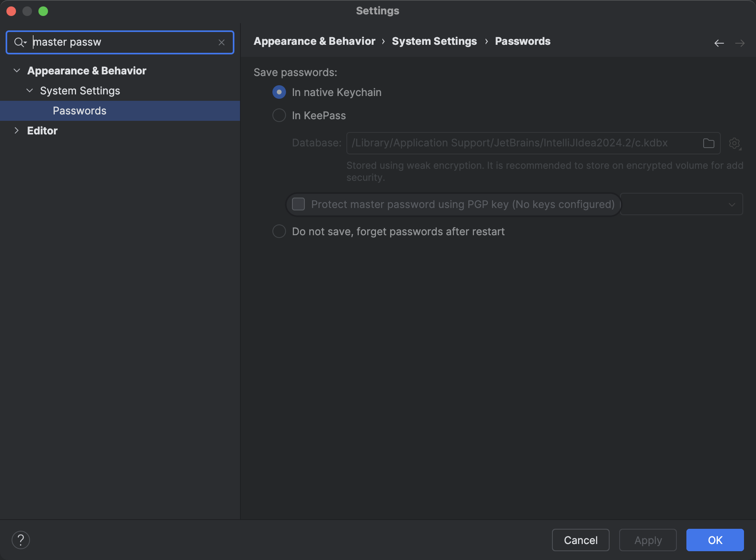Enable Protect master password using PGP key
756x560 pixels.
click(298, 204)
